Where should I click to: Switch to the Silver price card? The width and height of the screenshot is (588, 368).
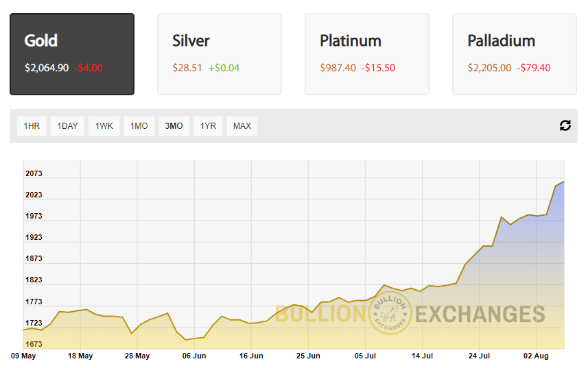click(220, 54)
